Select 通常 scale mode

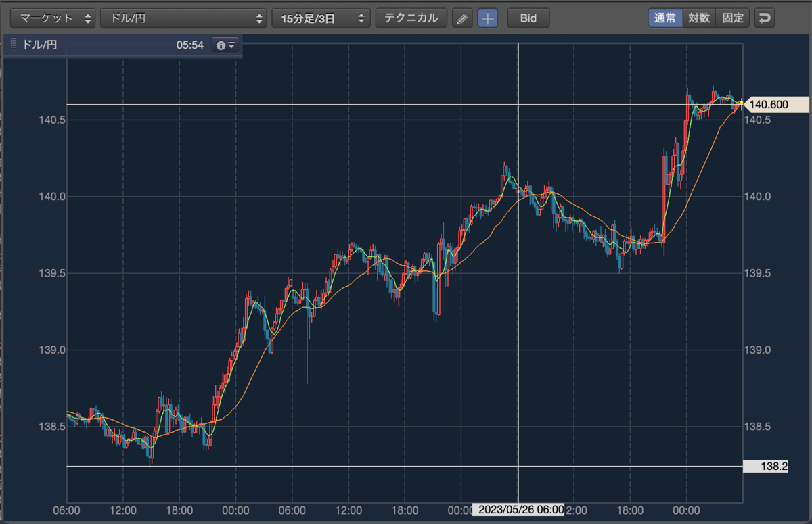664,18
